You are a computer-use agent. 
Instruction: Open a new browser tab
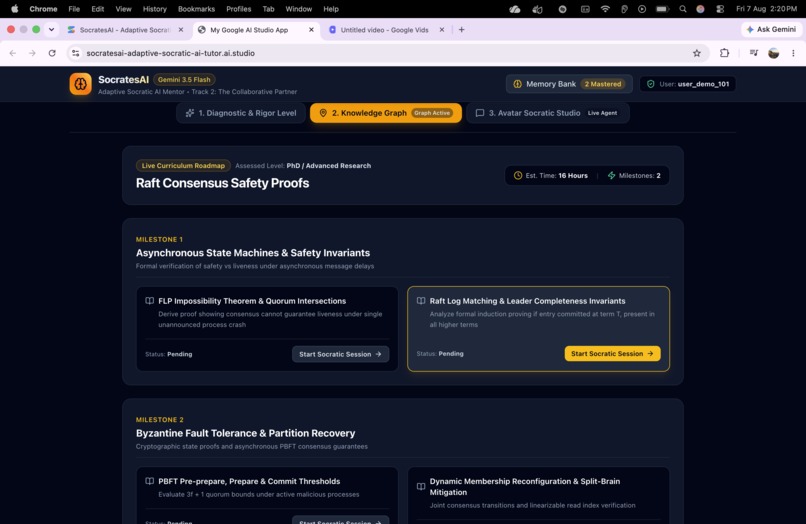point(462,30)
